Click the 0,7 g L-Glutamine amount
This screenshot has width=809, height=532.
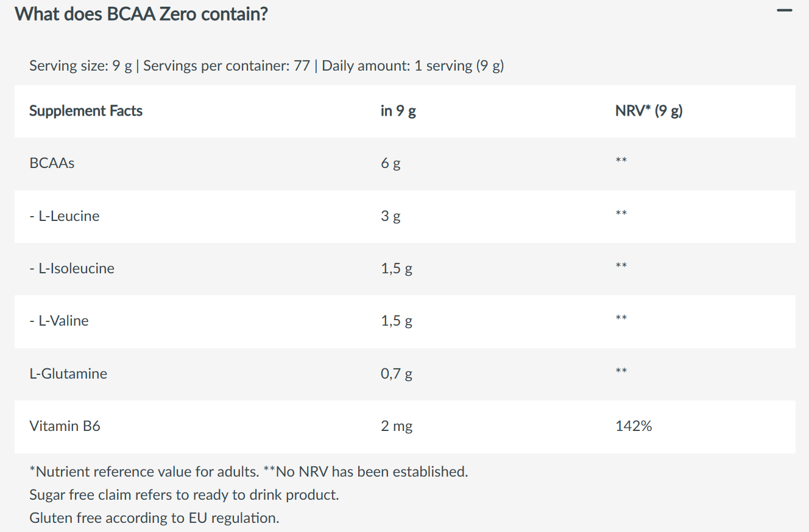click(x=397, y=374)
